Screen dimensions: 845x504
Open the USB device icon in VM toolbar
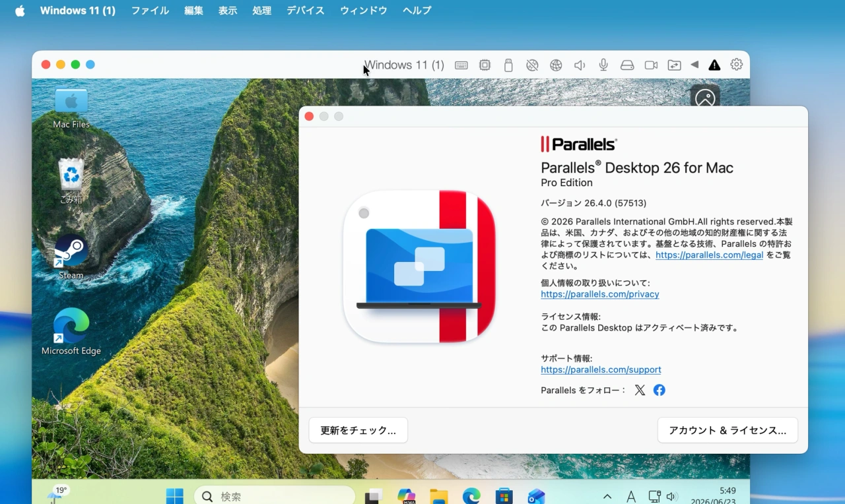click(x=508, y=65)
